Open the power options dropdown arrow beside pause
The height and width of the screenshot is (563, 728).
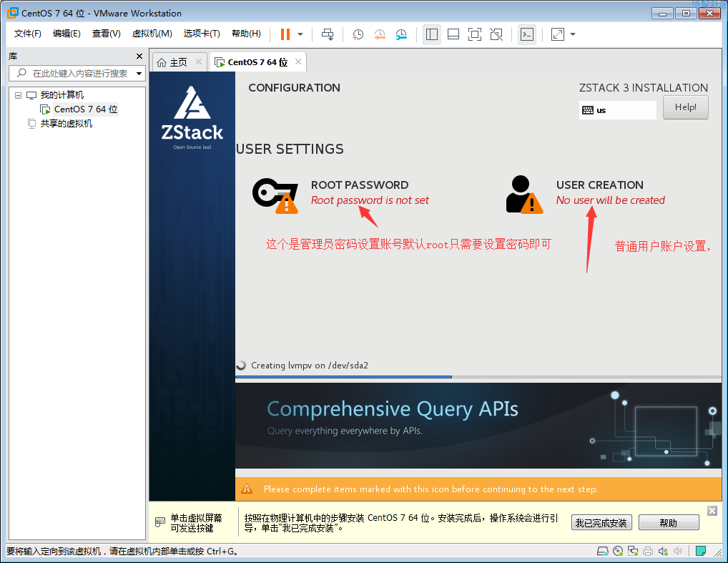(x=300, y=34)
